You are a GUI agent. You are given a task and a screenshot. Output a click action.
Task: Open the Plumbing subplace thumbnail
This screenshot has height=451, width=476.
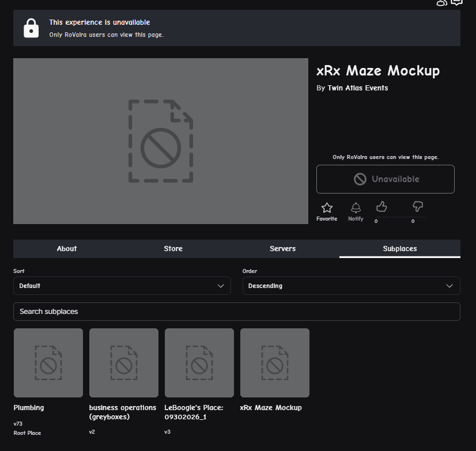48,363
